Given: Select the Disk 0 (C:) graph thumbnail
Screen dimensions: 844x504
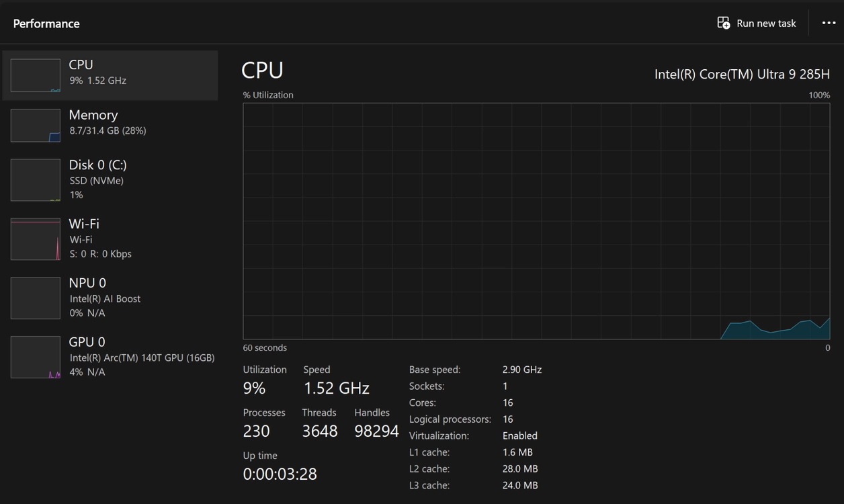Looking at the screenshot, I should pyautogui.click(x=35, y=180).
